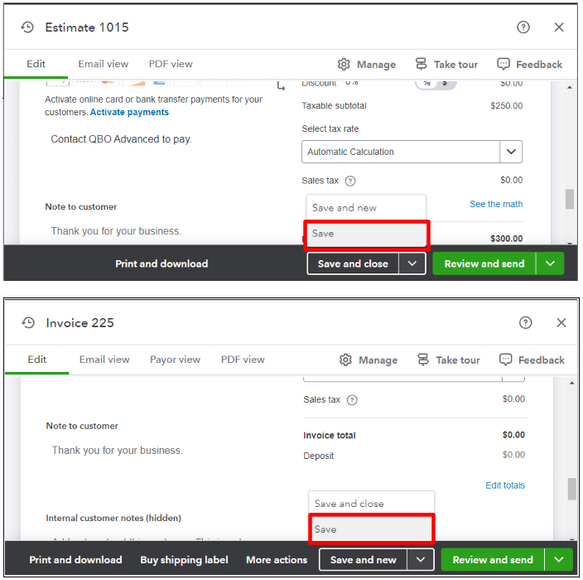Toggle discount percent/dollar switch
Image resolution: width=583 pixels, height=580 pixels.
point(435,83)
